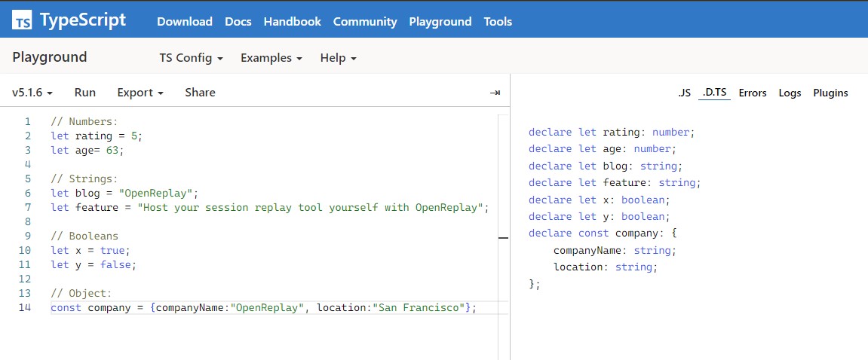This screenshot has width=868, height=360.
Task: Open the Examples dropdown menu
Action: click(x=271, y=57)
